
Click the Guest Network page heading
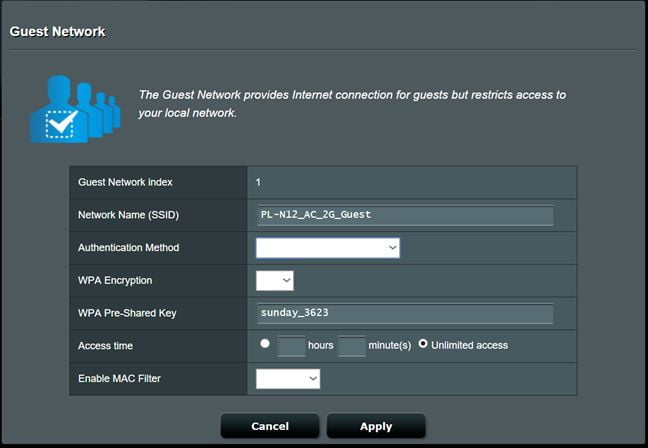click(57, 31)
